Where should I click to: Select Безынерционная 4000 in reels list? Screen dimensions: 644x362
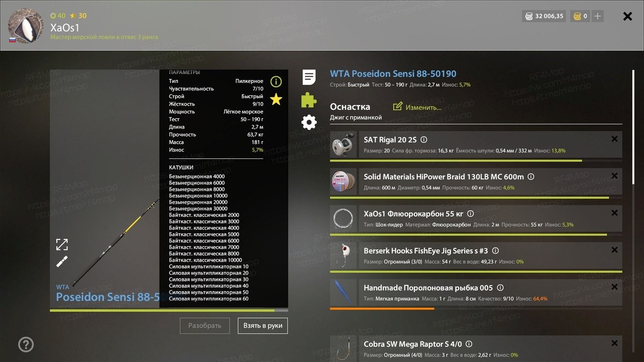pyautogui.click(x=197, y=176)
